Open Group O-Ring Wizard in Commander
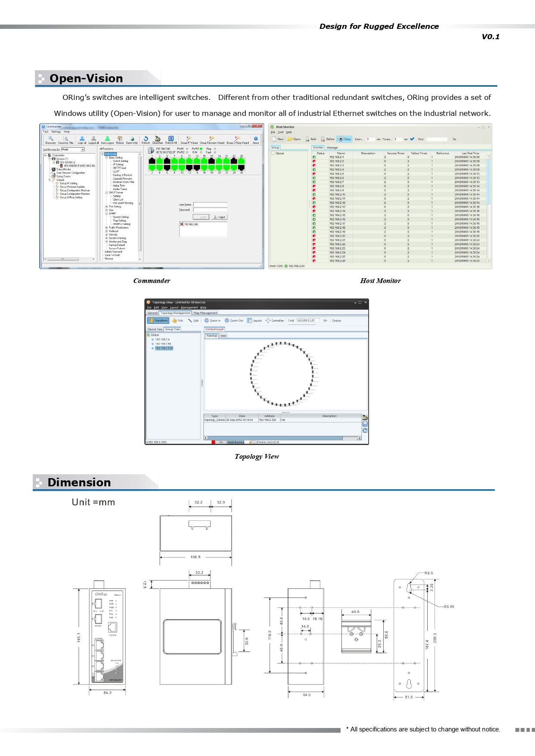535x756 pixels. (x=238, y=140)
